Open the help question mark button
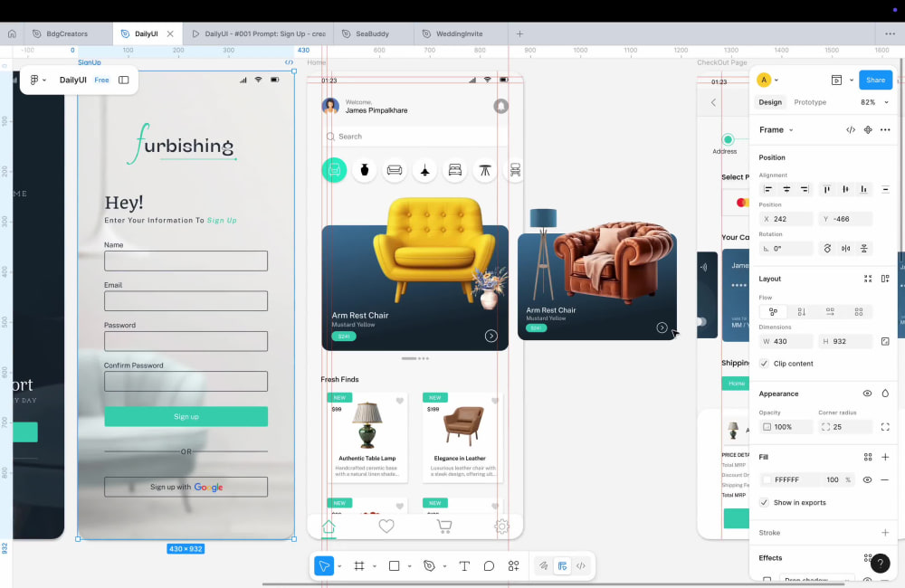This screenshot has height=588, width=905. pyautogui.click(x=881, y=564)
